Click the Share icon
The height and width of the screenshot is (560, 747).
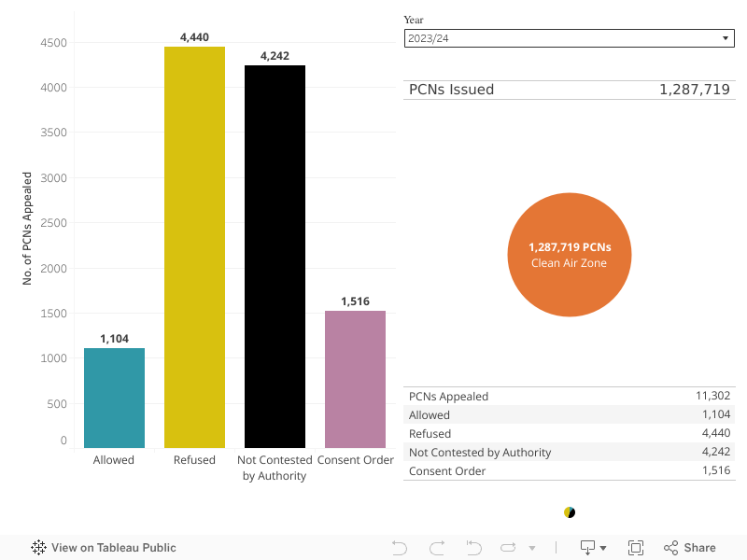pyautogui.click(x=689, y=548)
